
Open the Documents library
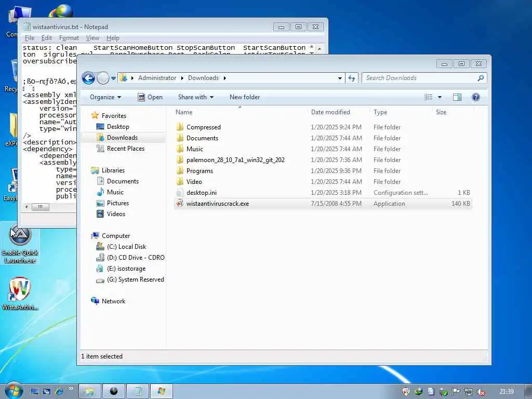123,181
